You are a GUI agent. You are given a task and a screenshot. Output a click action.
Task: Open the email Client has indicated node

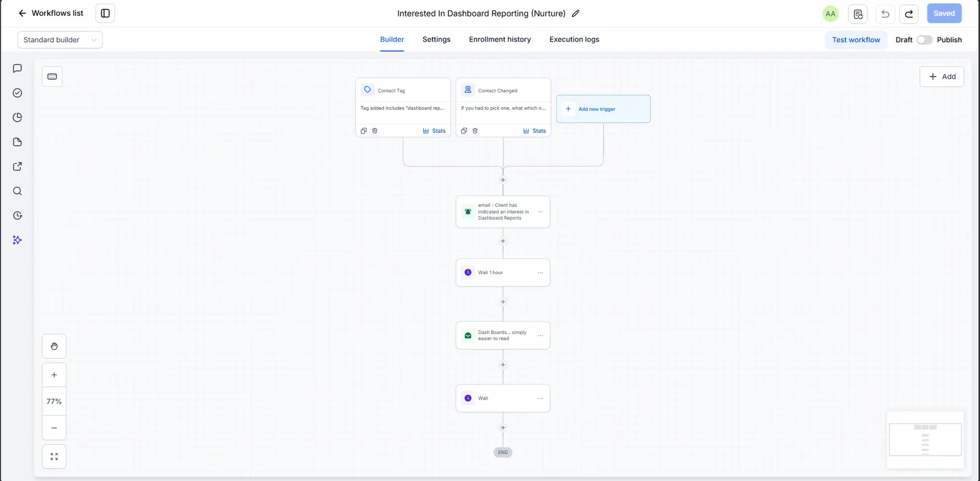click(503, 212)
